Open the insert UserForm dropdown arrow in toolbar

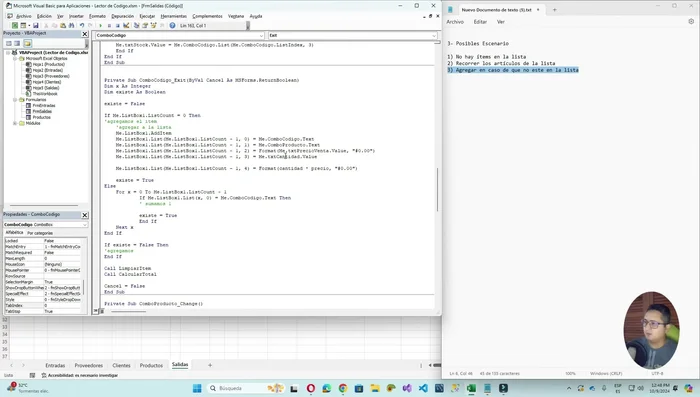click(29, 25)
